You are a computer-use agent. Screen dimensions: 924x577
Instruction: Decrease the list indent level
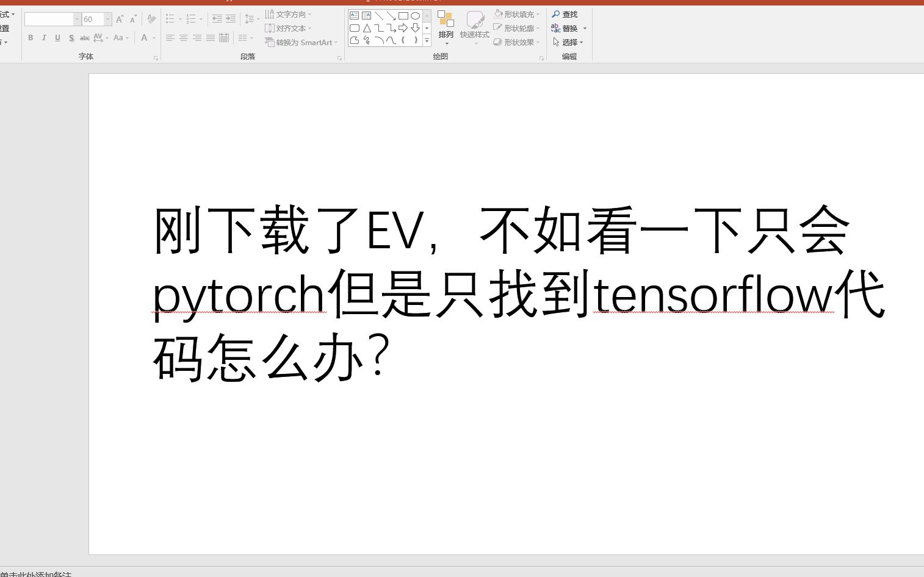pyautogui.click(x=217, y=19)
